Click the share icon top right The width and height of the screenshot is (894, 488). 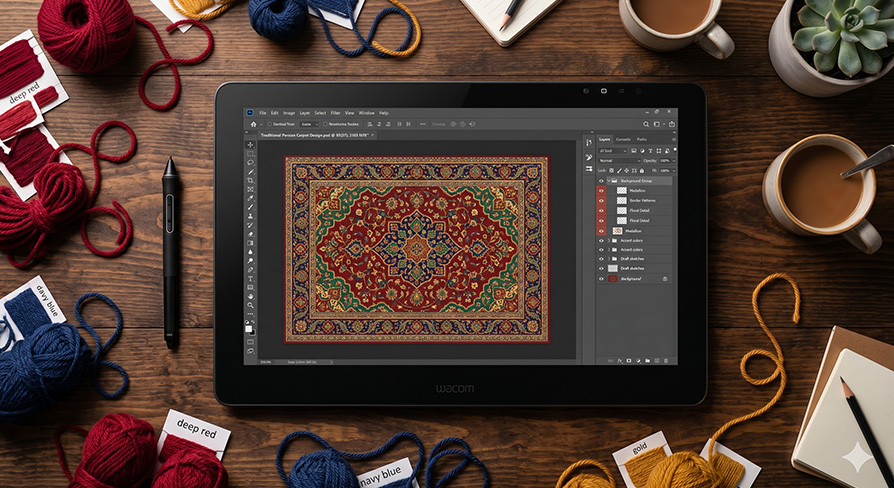click(x=672, y=124)
